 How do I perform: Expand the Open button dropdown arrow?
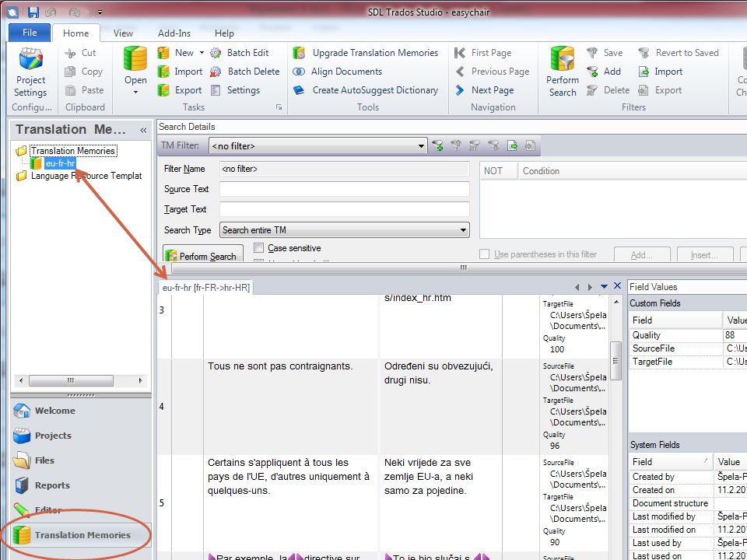[x=135, y=92]
